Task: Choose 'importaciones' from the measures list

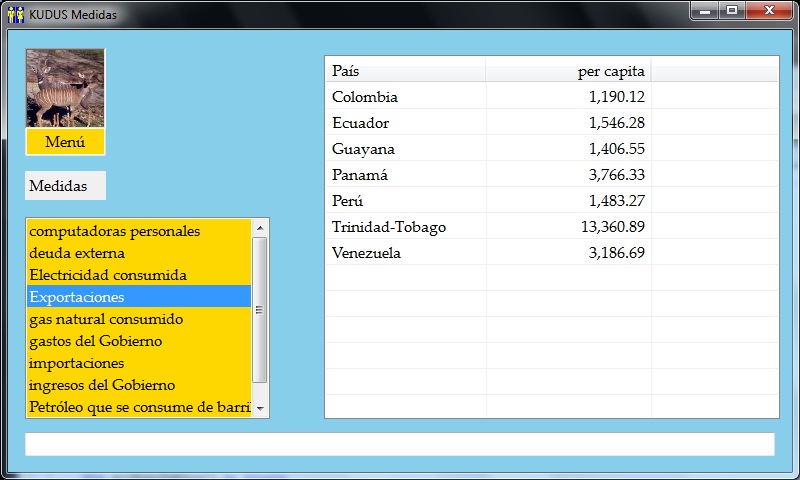Action: point(77,363)
